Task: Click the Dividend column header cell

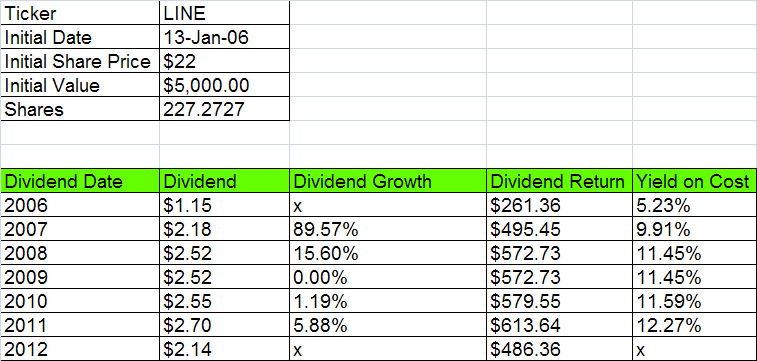Action: coord(224,181)
